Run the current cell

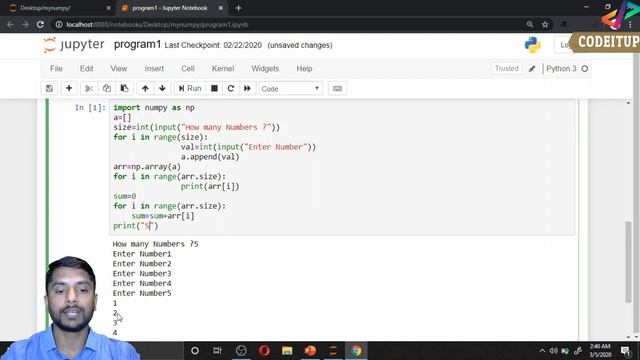point(190,89)
